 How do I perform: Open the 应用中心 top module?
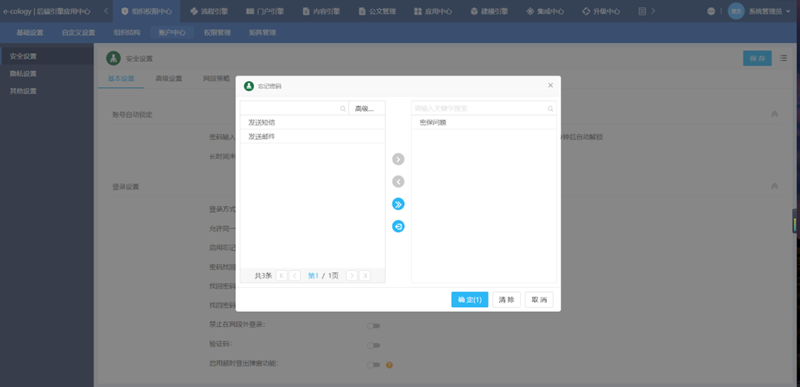[433, 11]
